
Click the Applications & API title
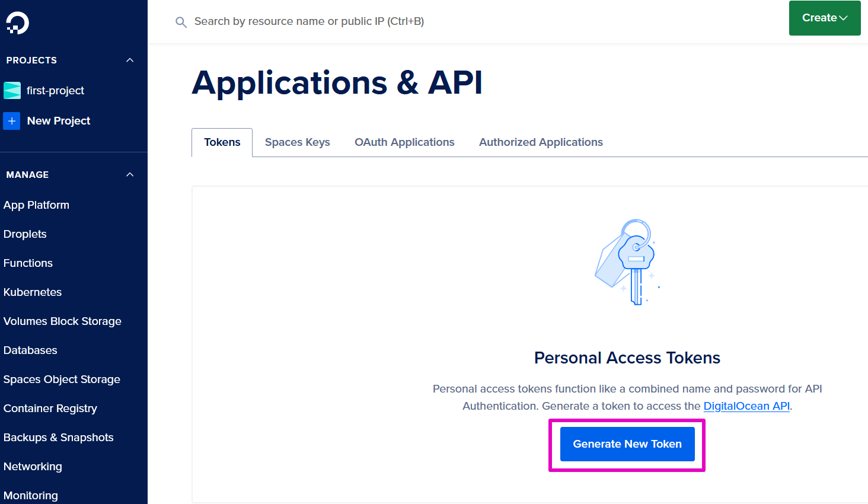click(x=337, y=82)
